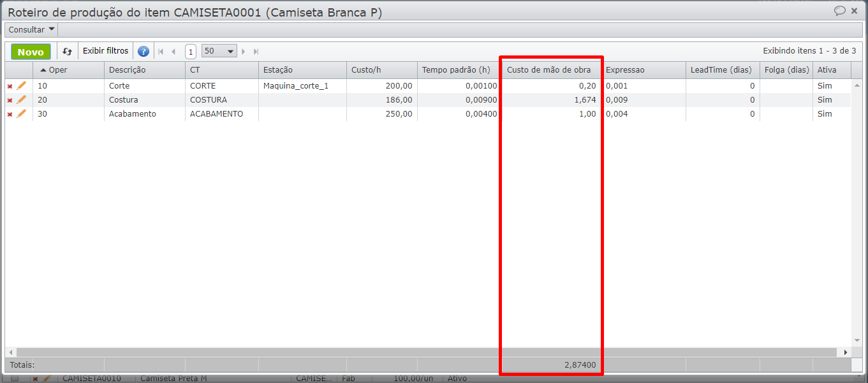Image resolution: width=868 pixels, height=383 pixels.
Task: Click the 0,00400 standard time cell
Action: (459, 113)
